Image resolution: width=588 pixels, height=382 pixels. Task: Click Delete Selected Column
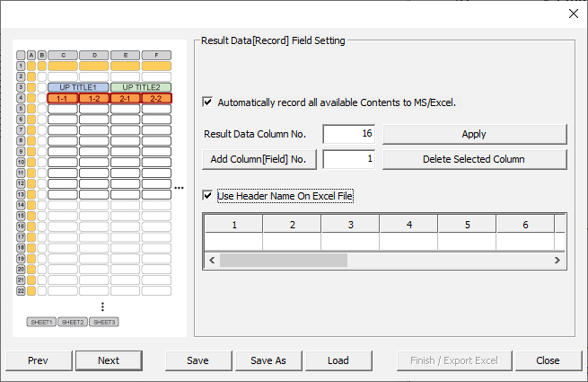pos(474,159)
